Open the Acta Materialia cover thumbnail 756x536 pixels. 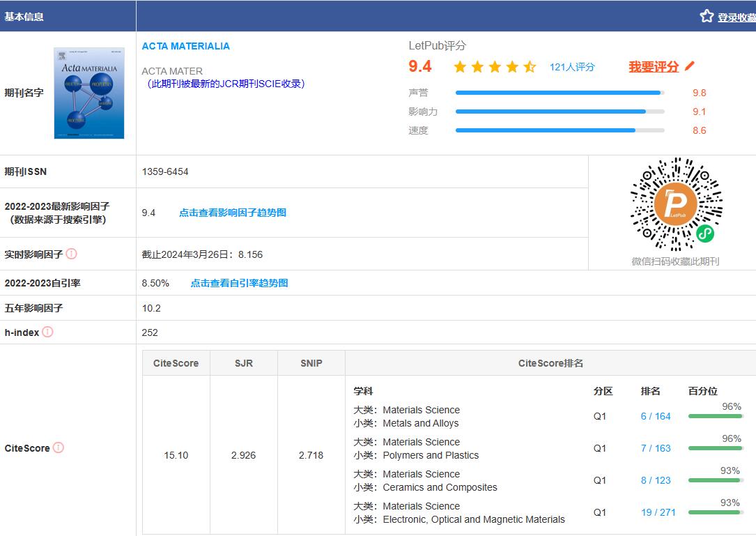click(89, 93)
